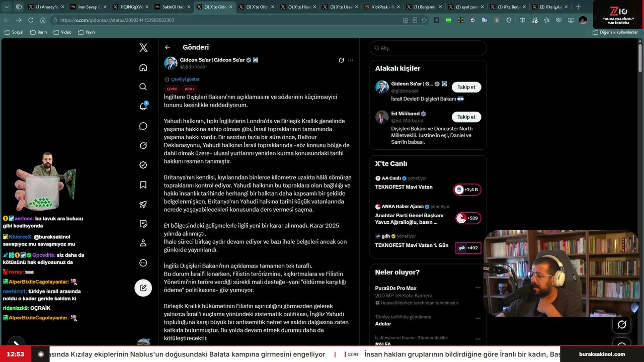Open new browser tab with plus

(578, 7)
